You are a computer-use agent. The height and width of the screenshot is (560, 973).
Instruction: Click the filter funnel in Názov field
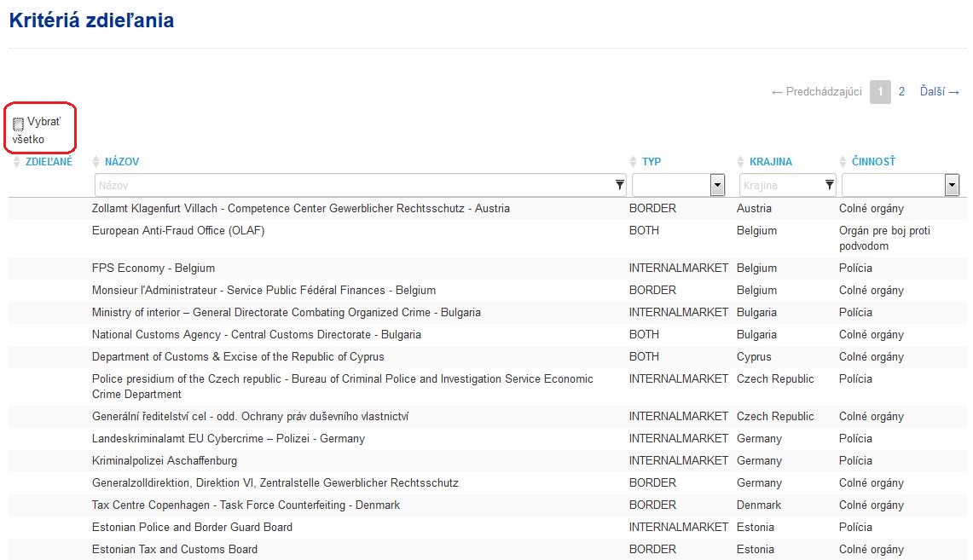(619, 185)
